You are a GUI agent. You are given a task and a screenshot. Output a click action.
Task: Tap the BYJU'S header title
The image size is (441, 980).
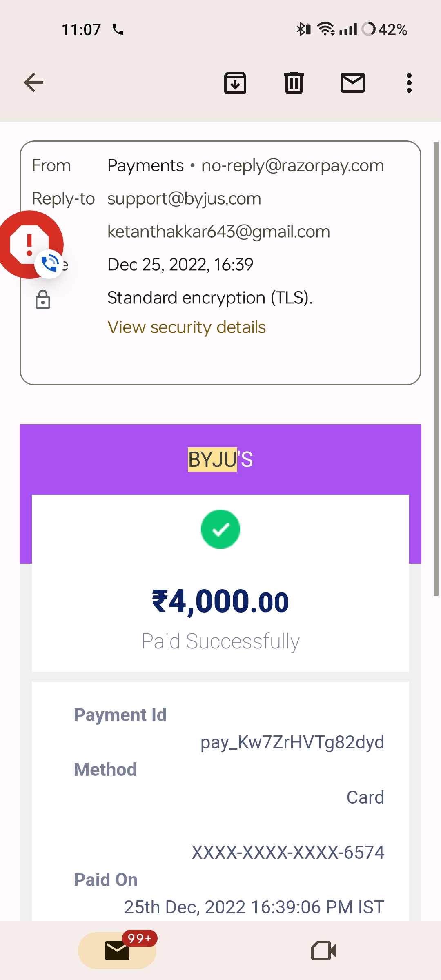(x=220, y=459)
